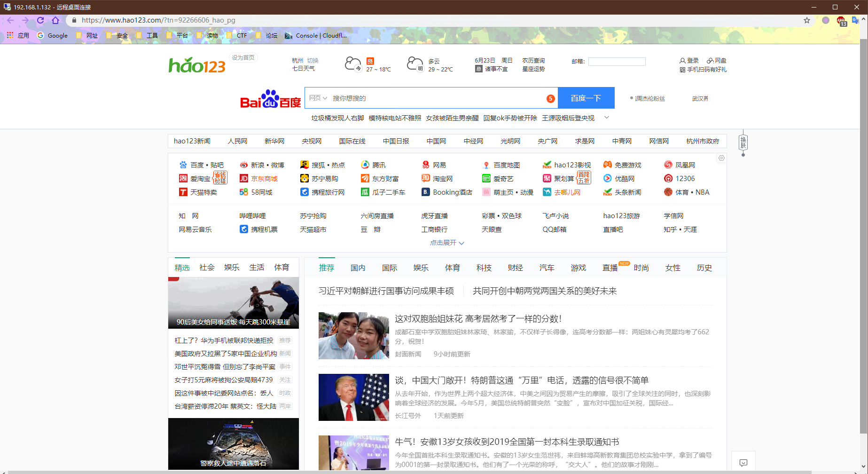Open the Trump article thumbnail

354,397
